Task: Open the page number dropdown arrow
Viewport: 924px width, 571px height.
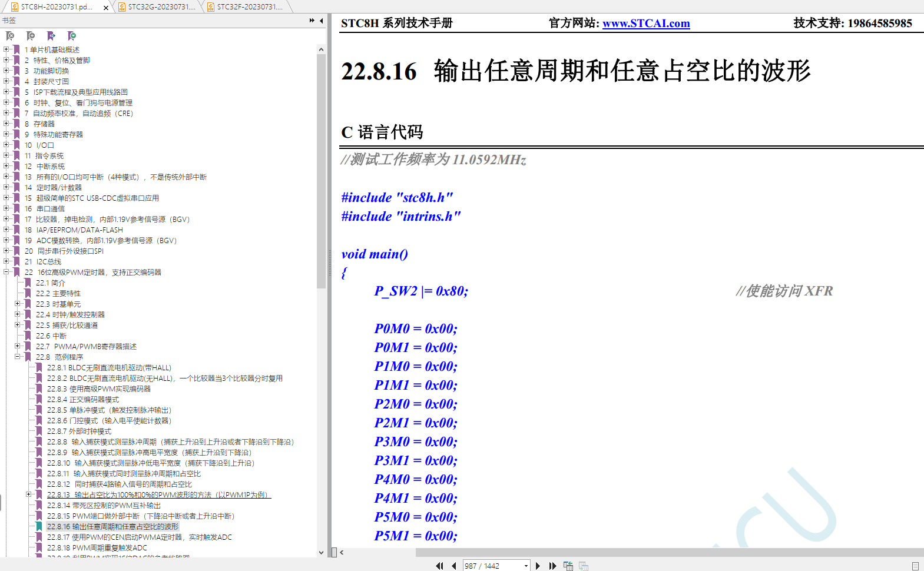Action: pyautogui.click(x=526, y=566)
